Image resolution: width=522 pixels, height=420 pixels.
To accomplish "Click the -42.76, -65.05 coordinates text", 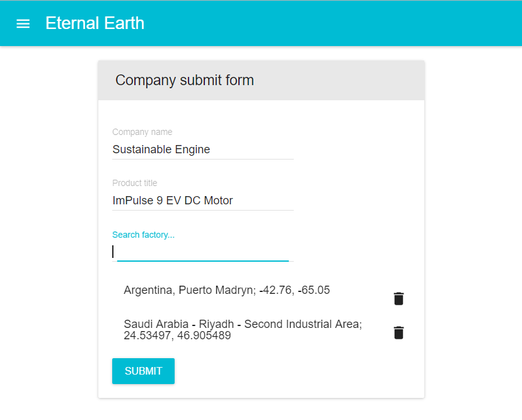I will coord(294,290).
